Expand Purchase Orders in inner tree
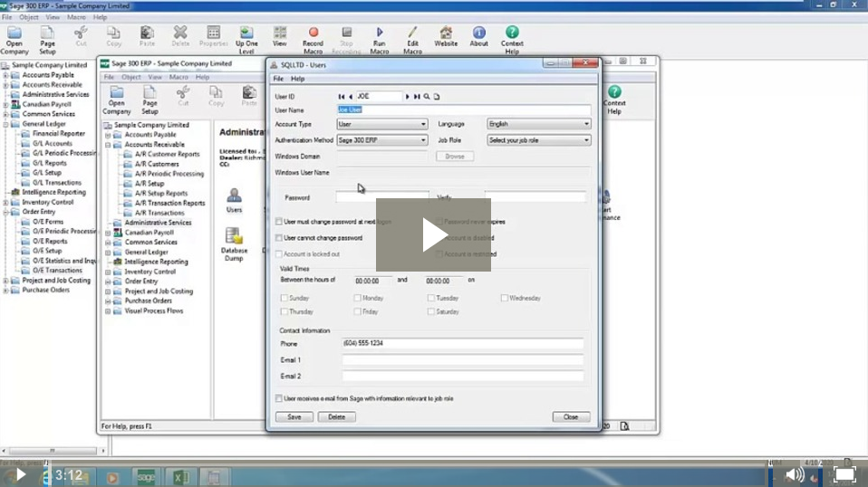The width and height of the screenshot is (868, 487). [108, 301]
